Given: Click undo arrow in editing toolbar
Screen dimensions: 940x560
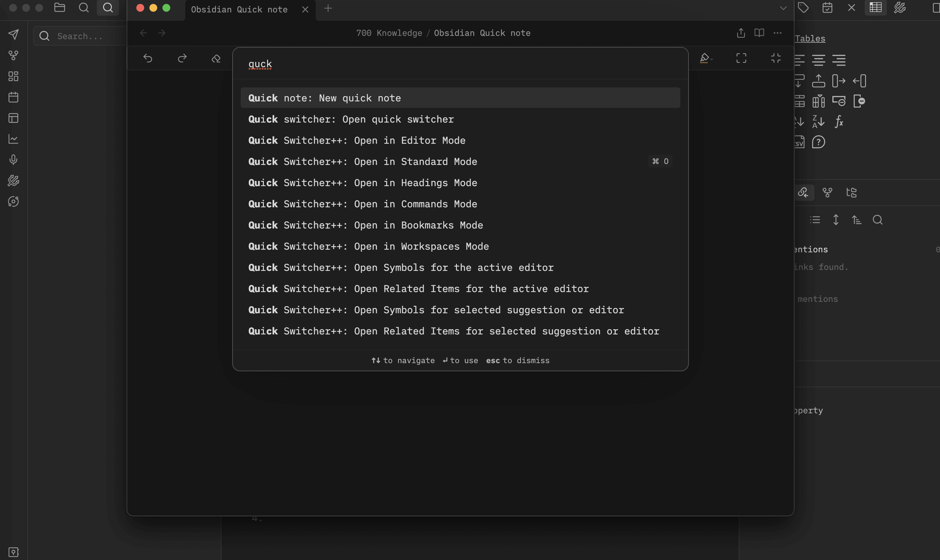Looking at the screenshot, I should [148, 58].
